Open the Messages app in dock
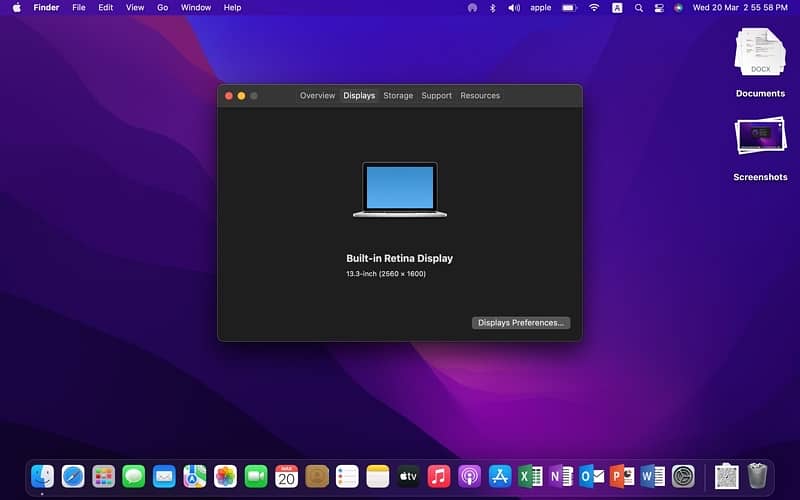 coord(134,477)
